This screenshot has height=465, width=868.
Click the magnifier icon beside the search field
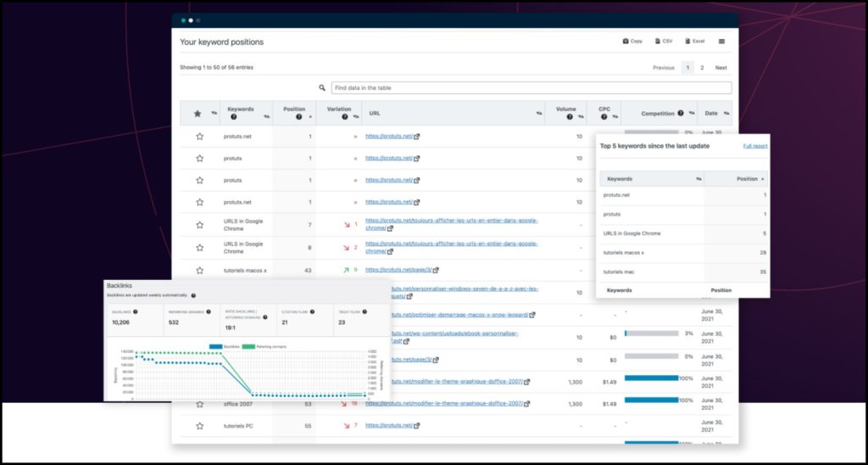[322, 87]
